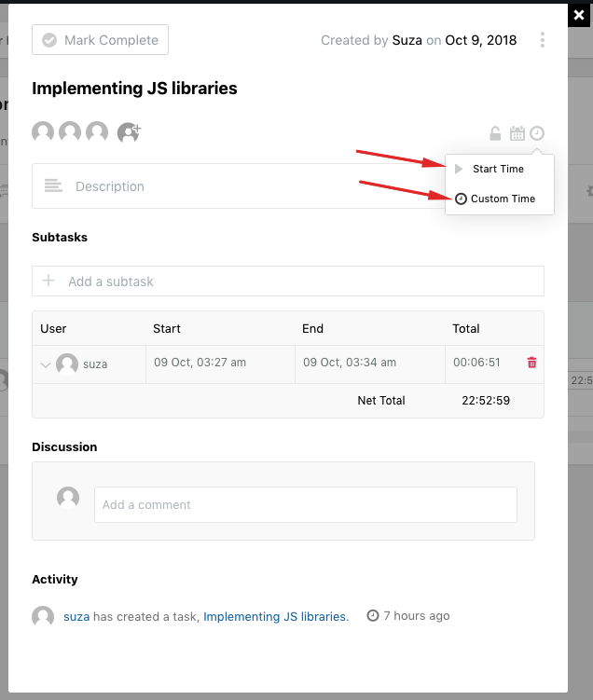Click the Add a subtask field
The height and width of the screenshot is (700, 593).
coord(288,281)
